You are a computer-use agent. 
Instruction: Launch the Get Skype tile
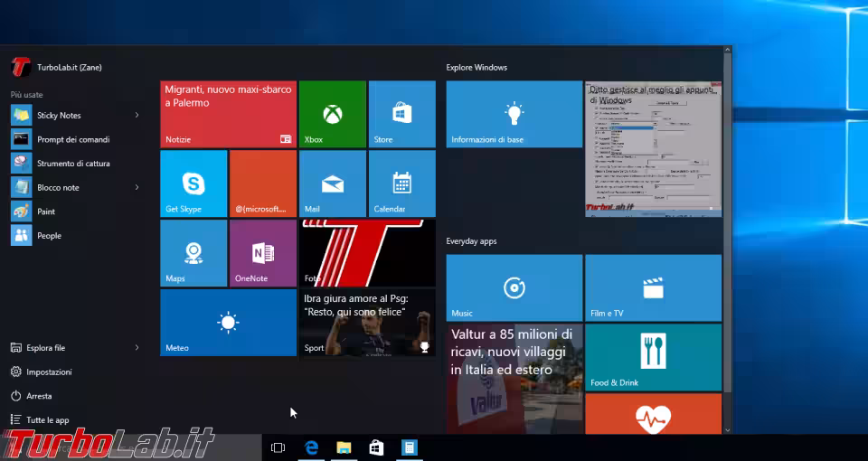(193, 183)
